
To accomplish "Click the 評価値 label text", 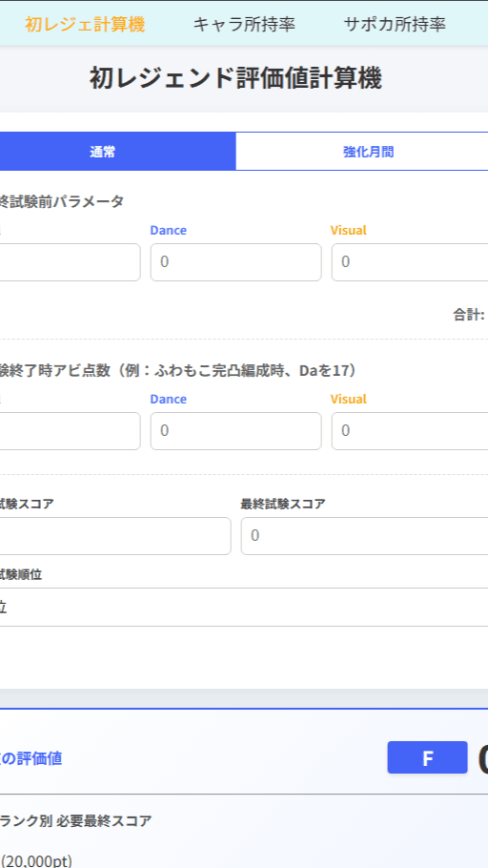I will click(31, 758).
